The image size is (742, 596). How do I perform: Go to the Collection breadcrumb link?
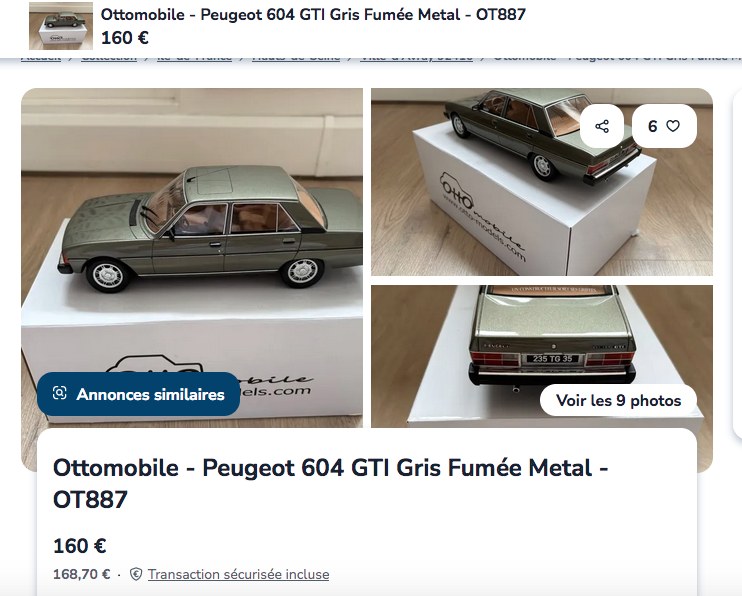(109, 58)
